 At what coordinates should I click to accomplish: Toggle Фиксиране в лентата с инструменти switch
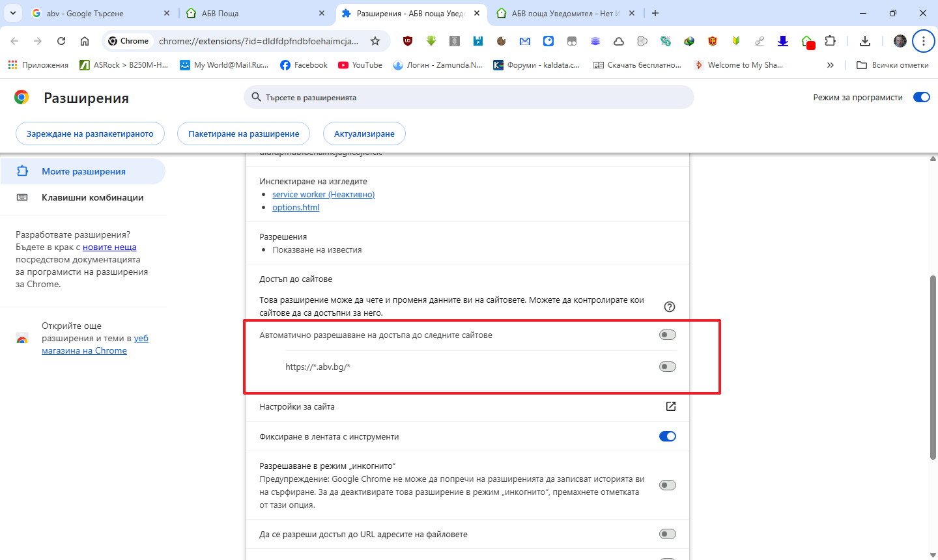click(668, 436)
